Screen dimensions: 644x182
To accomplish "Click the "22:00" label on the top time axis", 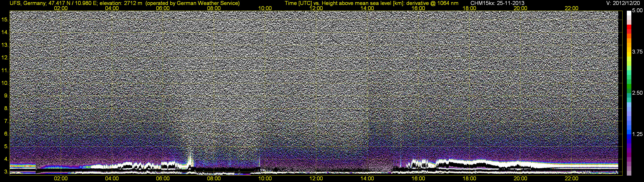I will point(571,8).
